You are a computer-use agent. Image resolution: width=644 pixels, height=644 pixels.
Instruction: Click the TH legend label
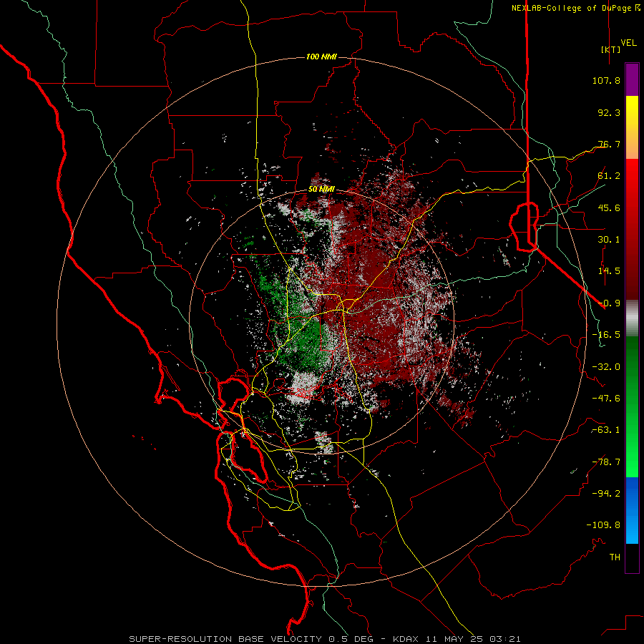pos(615,557)
